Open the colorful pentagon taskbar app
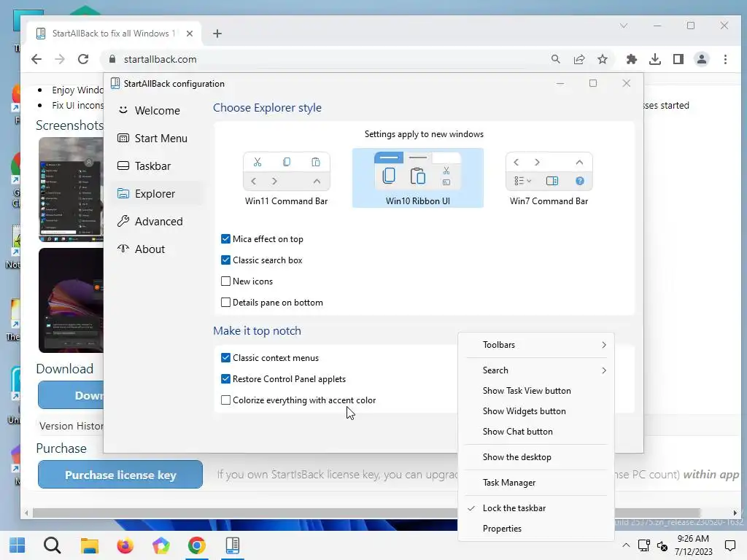 pyautogui.click(x=161, y=545)
